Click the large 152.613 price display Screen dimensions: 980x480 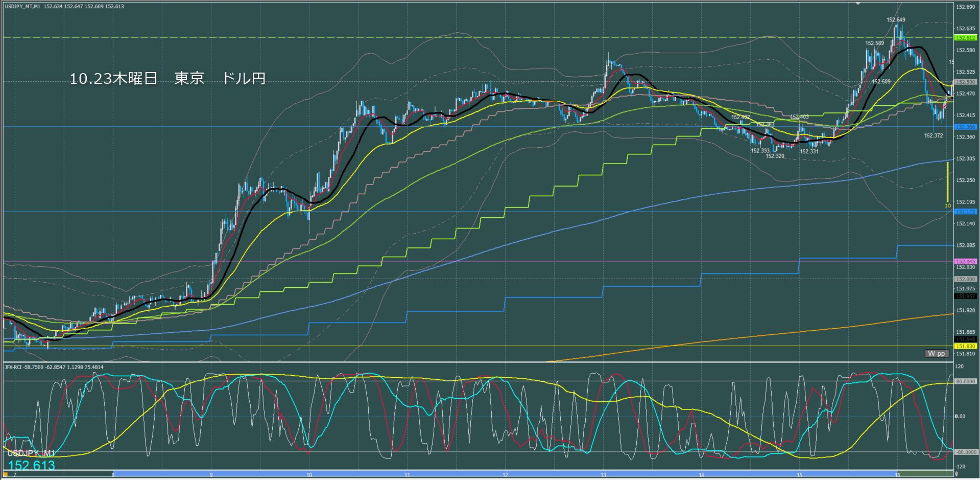click(x=32, y=465)
